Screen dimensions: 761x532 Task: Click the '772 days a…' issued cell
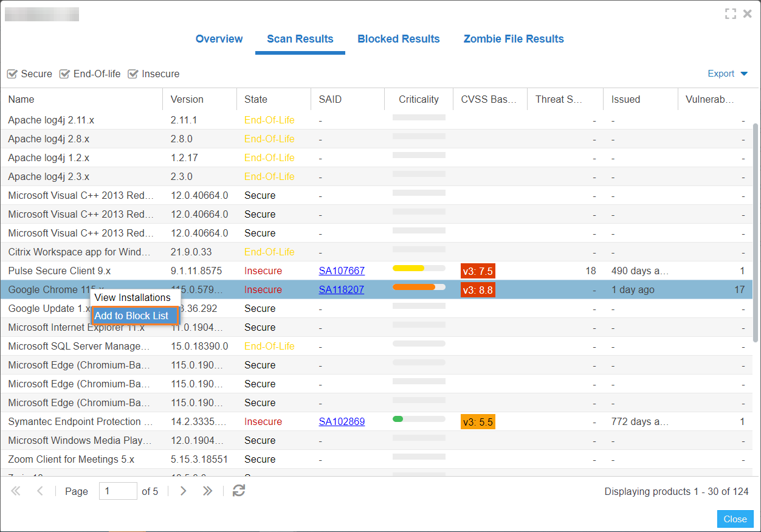tap(640, 422)
